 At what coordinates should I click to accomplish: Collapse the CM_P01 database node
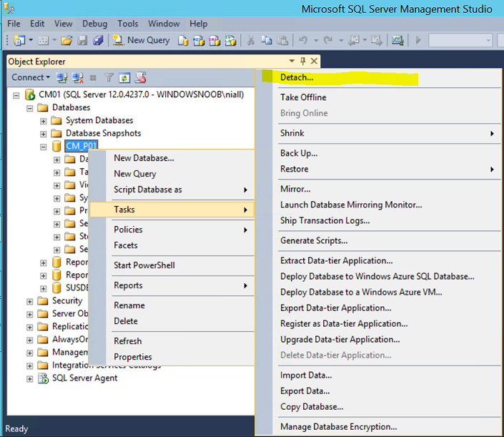coord(44,147)
